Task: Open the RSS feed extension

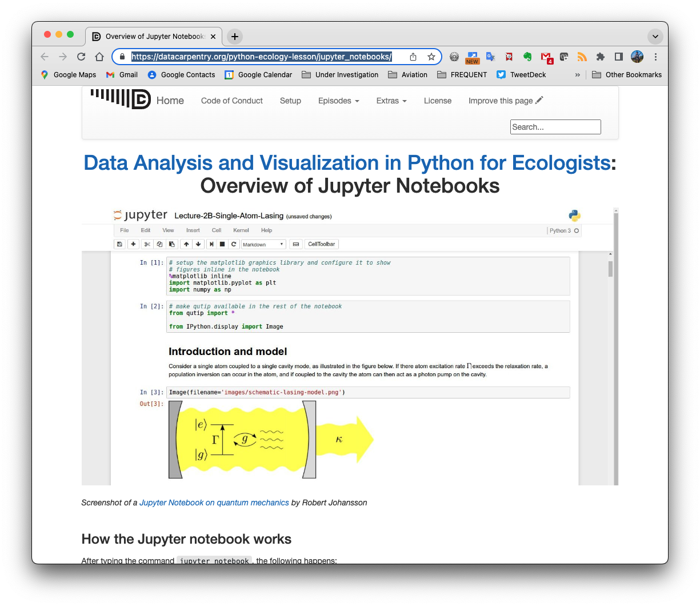Action: (582, 57)
